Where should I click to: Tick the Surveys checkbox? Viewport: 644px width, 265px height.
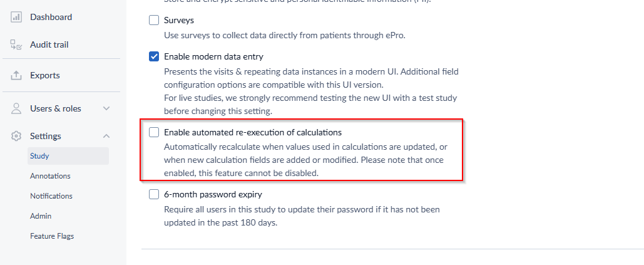pyautogui.click(x=154, y=20)
